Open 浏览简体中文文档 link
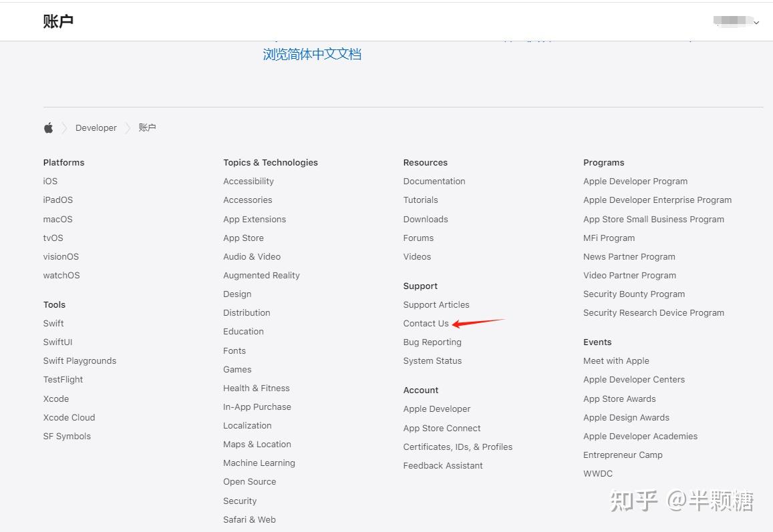Screen dimensions: 773x532 312,55
